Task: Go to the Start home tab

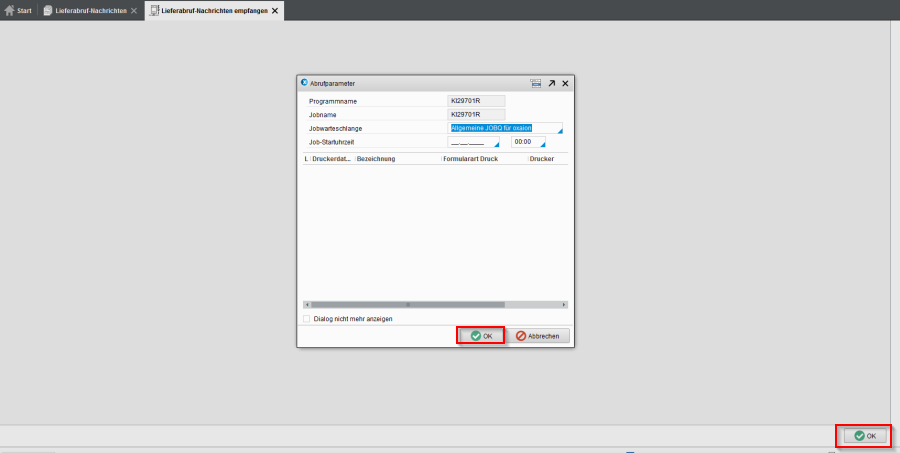Action: pos(19,10)
